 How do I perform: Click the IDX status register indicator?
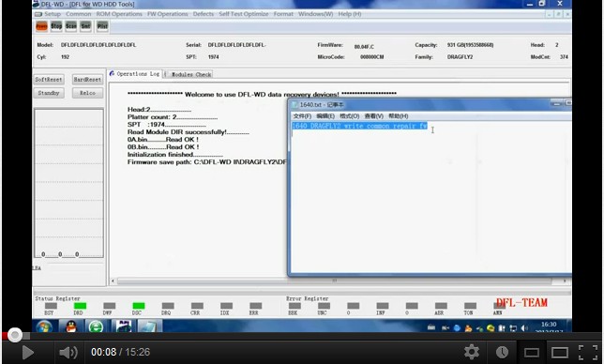226,306
